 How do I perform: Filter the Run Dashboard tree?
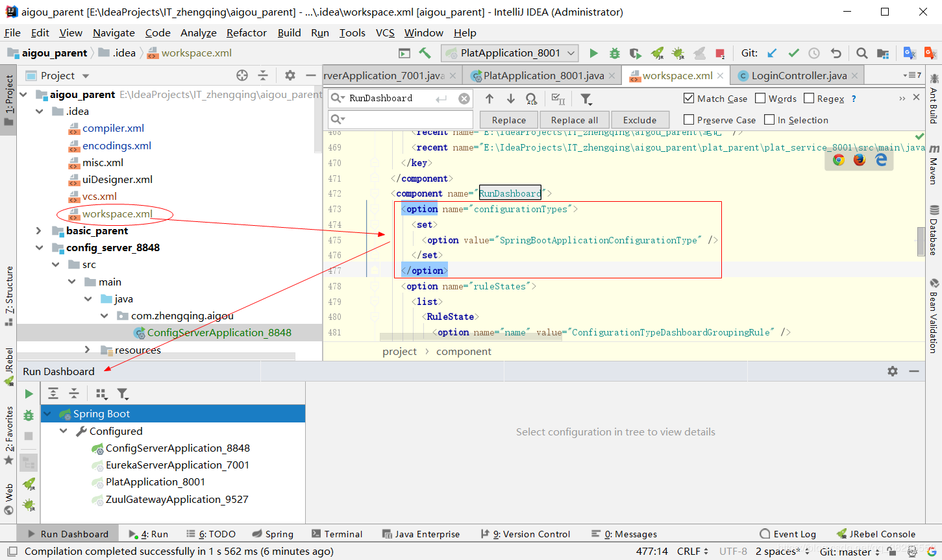pos(123,393)
